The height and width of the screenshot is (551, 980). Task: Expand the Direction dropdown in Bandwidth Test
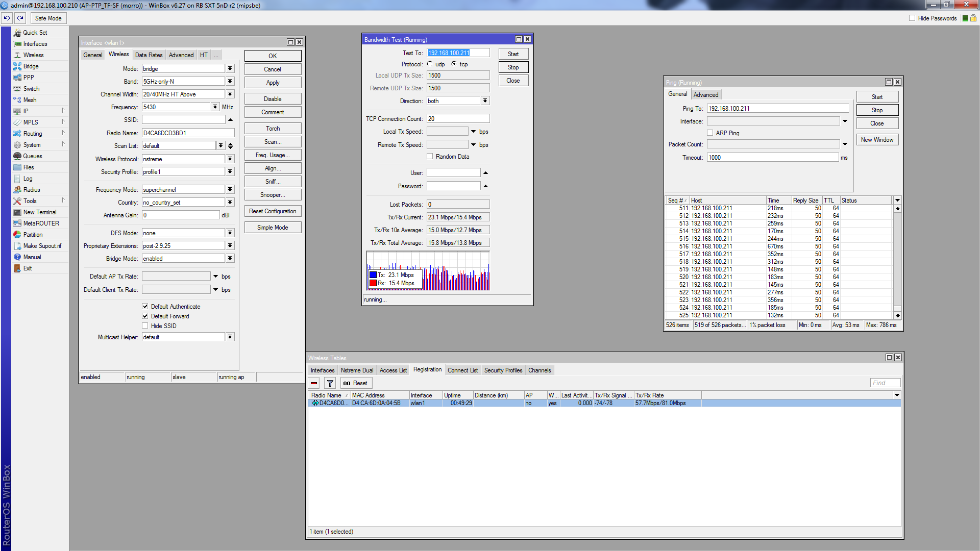pos(485,101)
